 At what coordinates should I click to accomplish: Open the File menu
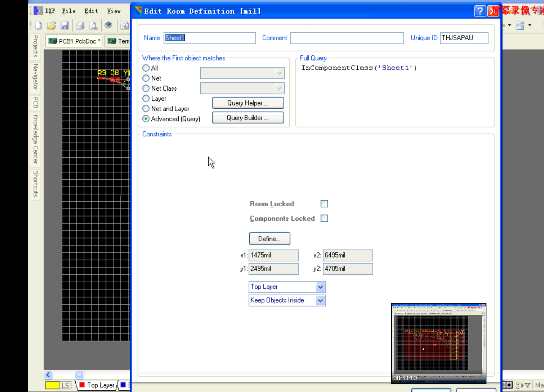[x=69, y=11]
